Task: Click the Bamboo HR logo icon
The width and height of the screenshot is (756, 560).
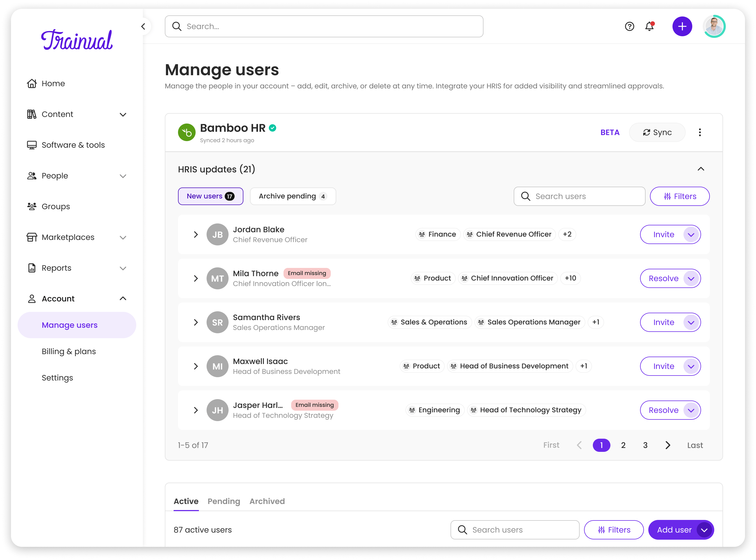Action: tap(187, 132)
